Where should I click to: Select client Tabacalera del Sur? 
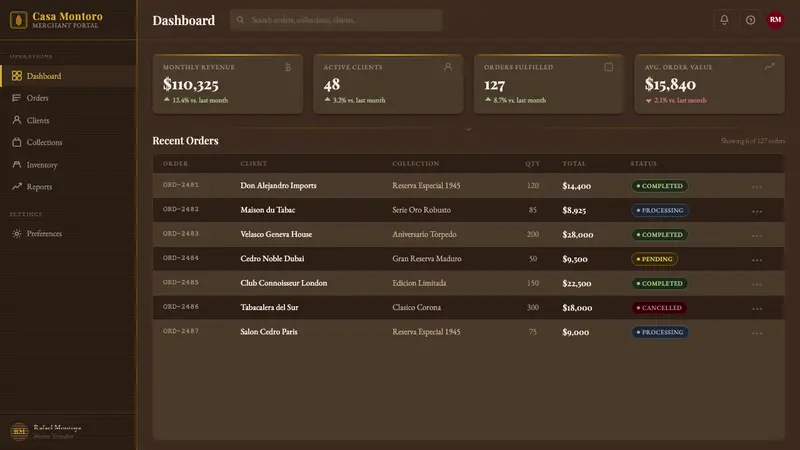tap(269, 307)
